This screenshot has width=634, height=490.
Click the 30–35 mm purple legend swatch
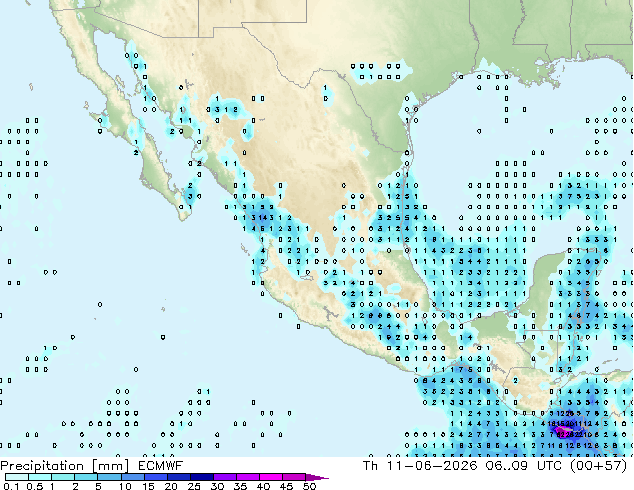coord(224,477)
